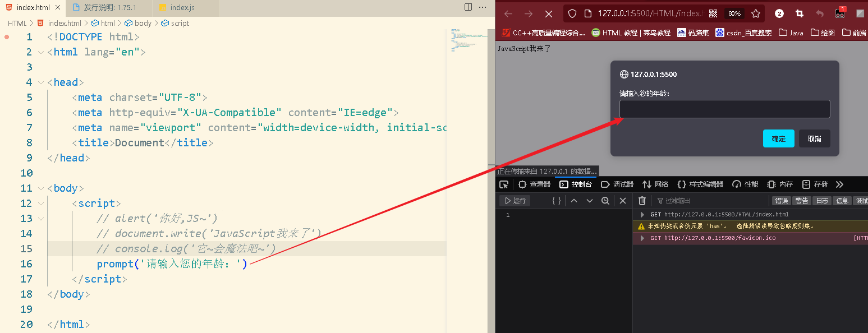Viewport: 868px width, 333px height.
Task: Open the console history search icon
Action: click(605, 201)
